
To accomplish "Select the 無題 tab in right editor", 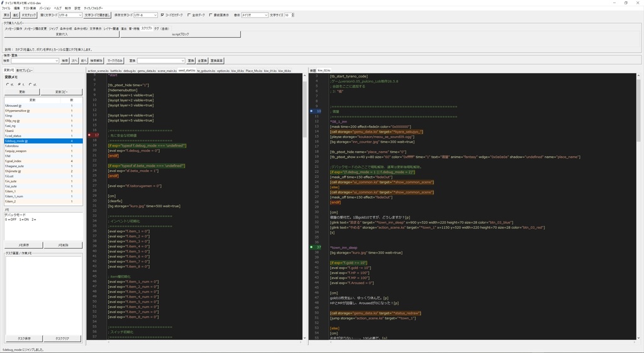I will [x=313, y=70].
